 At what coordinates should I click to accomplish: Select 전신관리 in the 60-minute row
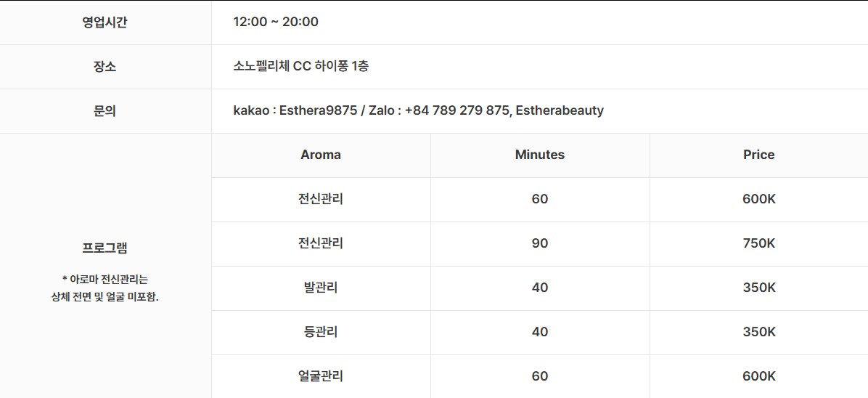(321, 200)
